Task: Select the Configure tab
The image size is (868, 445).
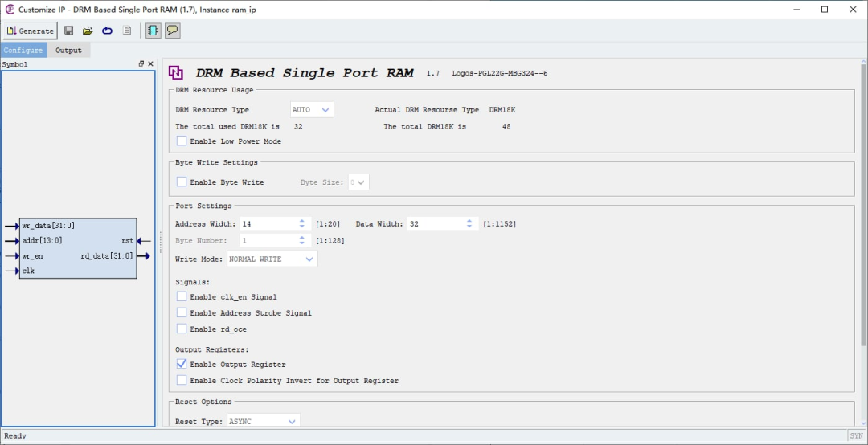Action: [x=23, y=50]
